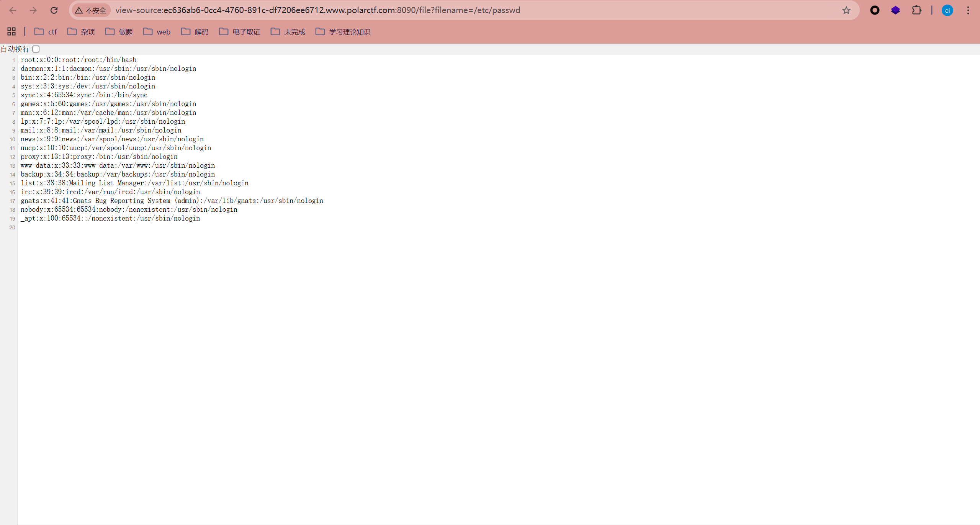Enable the 自动换行 line wrap checkbox
Viewport: 980px width, 525px height.
point(36,49)
